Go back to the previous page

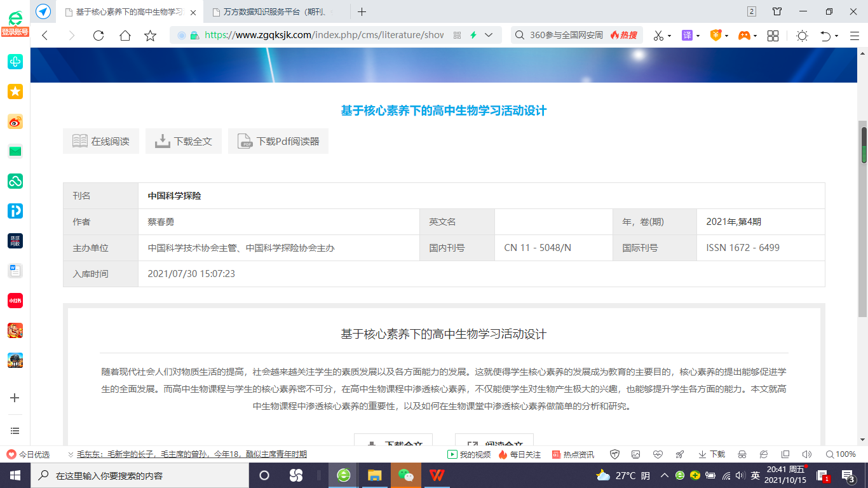point(44,36)
